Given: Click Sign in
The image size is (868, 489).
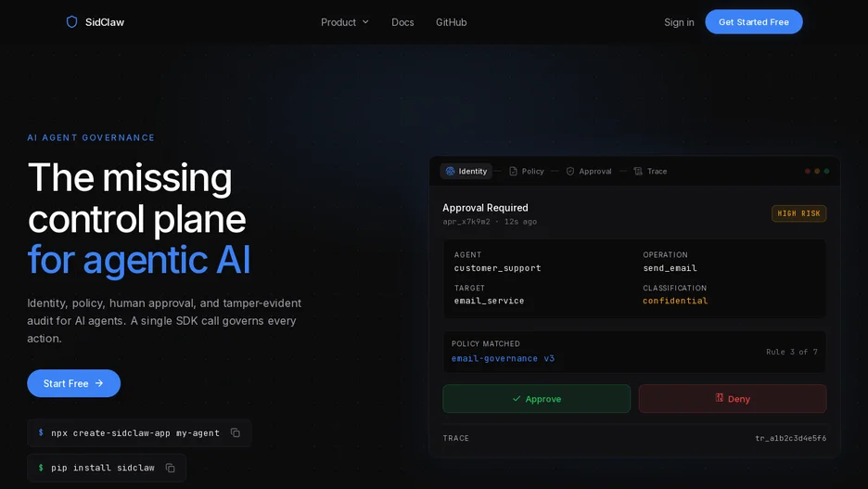Looking at the screenshot, I should coord(679,22).
